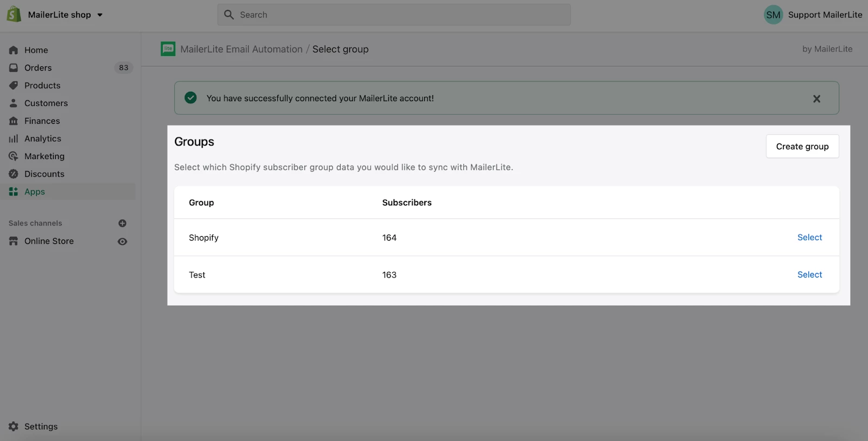Image resolution: width=868 pixels, height=441 pixels.
Task: Click the Settings gear icon
Action: click(x=14, y=426)
